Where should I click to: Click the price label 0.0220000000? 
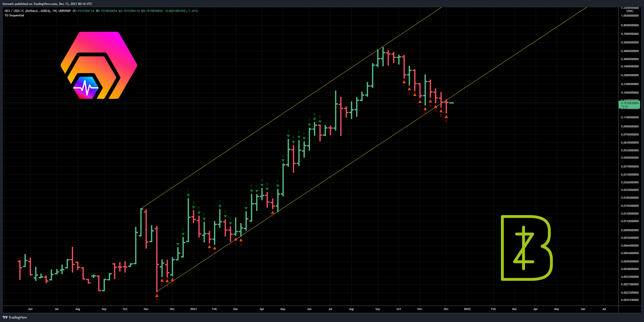(630, 190)
